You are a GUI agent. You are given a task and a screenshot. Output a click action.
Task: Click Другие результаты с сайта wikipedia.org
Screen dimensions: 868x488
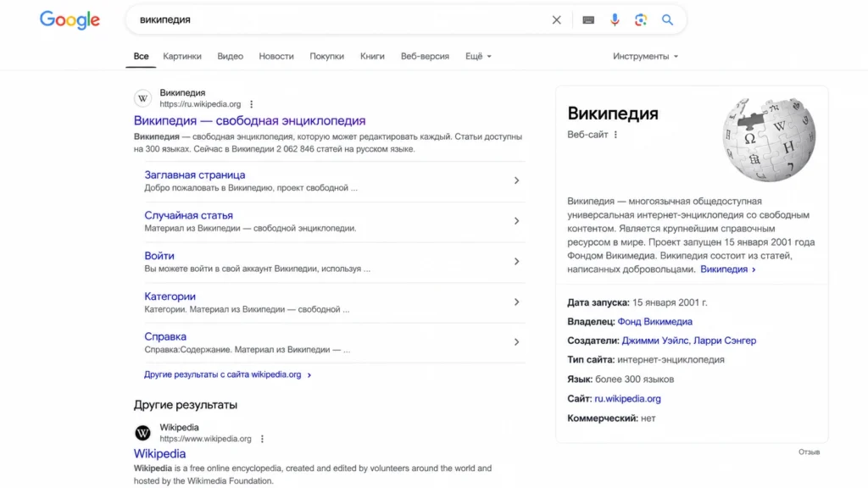tap(227, 374)
